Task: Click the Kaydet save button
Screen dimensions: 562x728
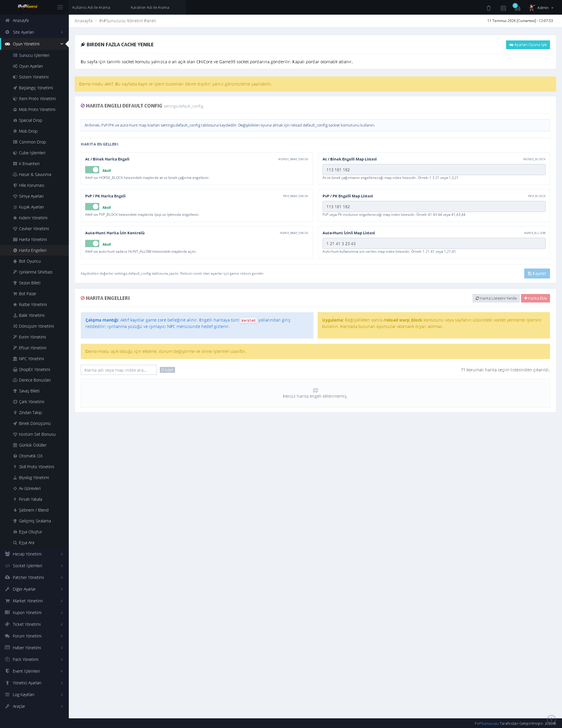Action: [x=537, y=273]
